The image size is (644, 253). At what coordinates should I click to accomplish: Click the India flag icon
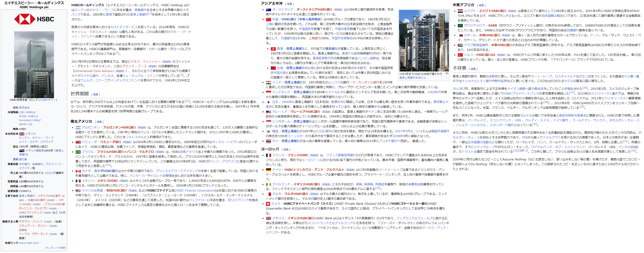coord(268,82)
